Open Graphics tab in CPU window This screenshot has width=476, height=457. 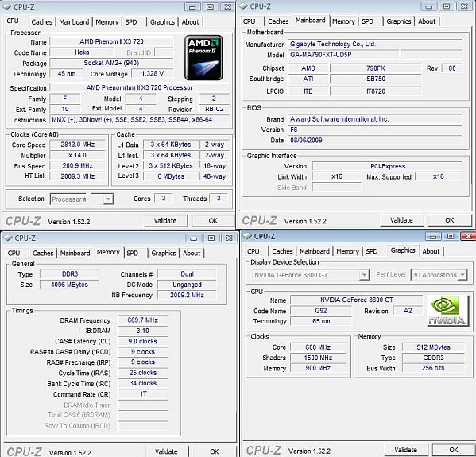[162, 22]
